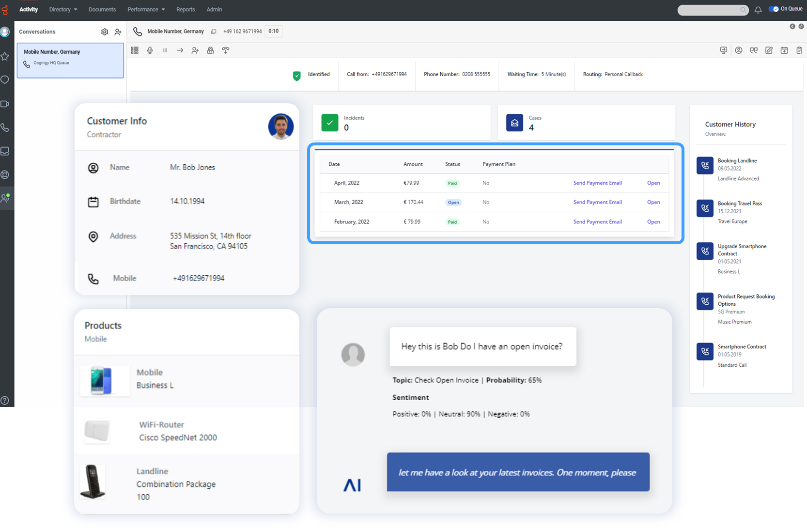The image size is (807, 532).
Task: Open the notes editor pencil icon
Action: click(x=769, y=50)
